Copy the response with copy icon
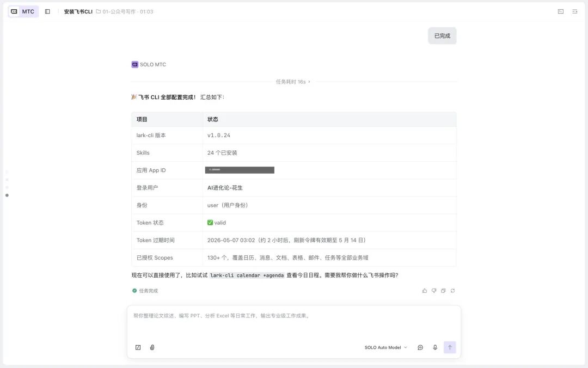The width and height of the screenshot is (588, 368). pos(443,291)
